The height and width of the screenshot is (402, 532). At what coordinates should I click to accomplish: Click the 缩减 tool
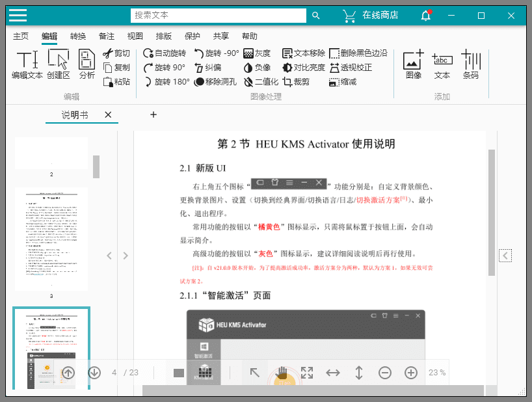pyautogui.click(x=343, y=82)
